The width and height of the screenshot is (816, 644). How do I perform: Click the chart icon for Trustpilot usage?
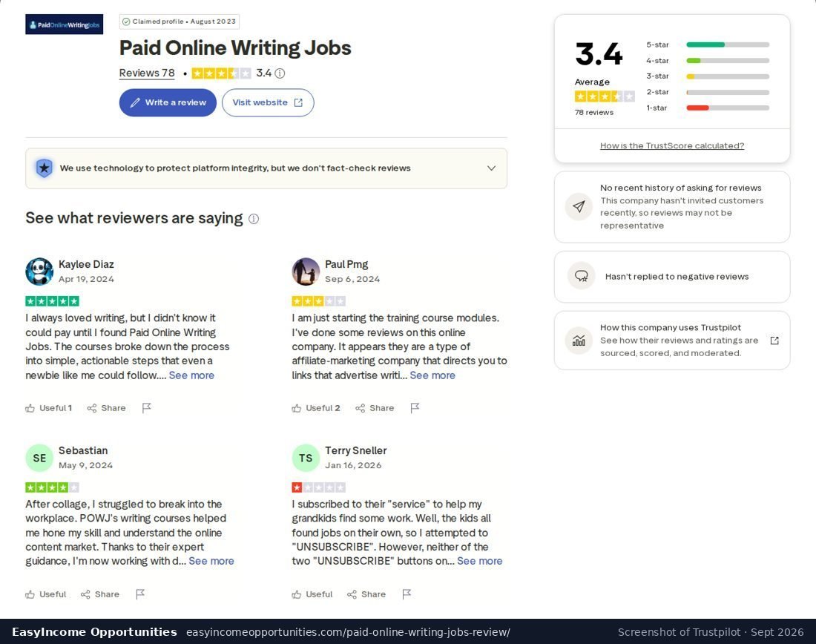tap(579, 341)
